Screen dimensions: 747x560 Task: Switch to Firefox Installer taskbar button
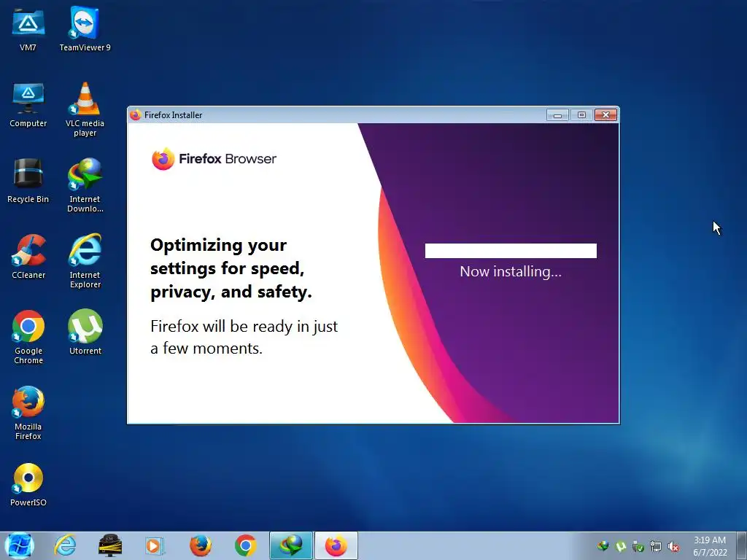[336, 545]
